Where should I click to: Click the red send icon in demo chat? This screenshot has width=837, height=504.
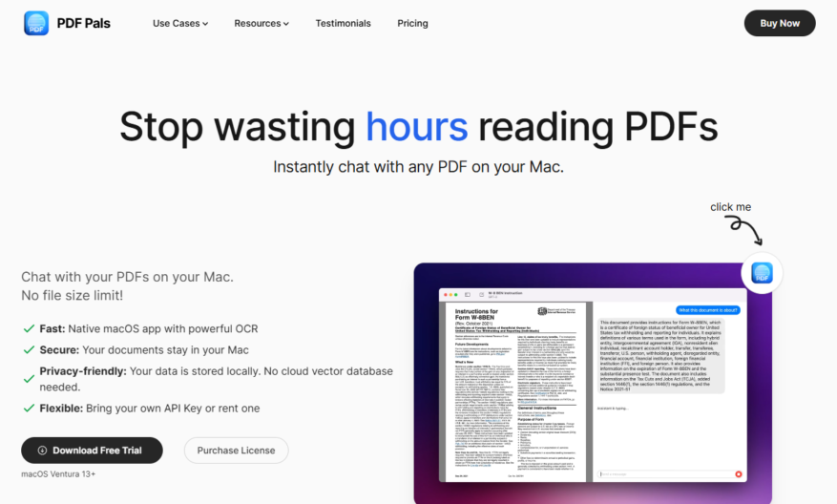tap(739, 474)
